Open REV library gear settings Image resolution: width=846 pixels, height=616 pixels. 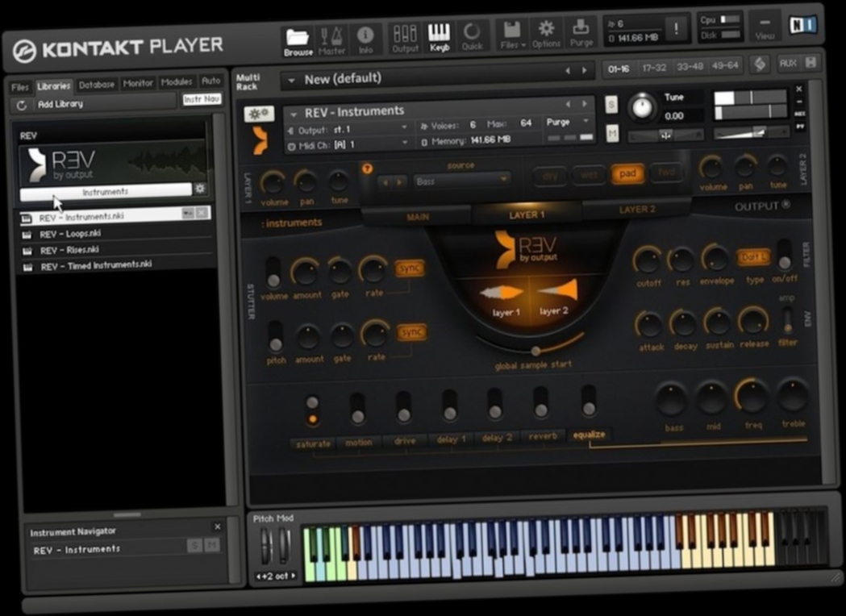[200, 188]
